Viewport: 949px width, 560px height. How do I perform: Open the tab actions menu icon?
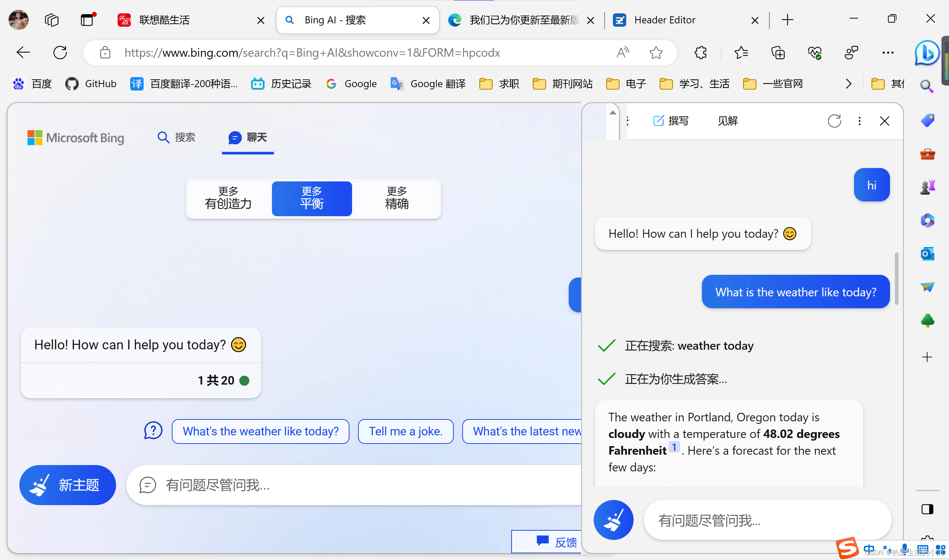click(x=88, y=20)
